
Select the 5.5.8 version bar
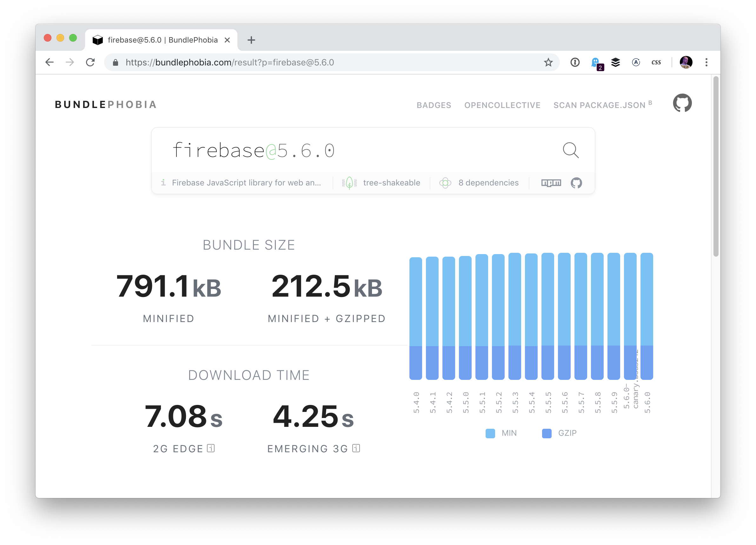point(597,316)
